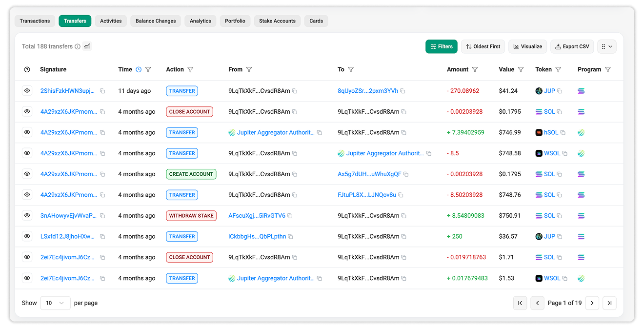Toggle eye icon for the -8.5 WSOL row
The image size is (644, 329).
(27, 153)
